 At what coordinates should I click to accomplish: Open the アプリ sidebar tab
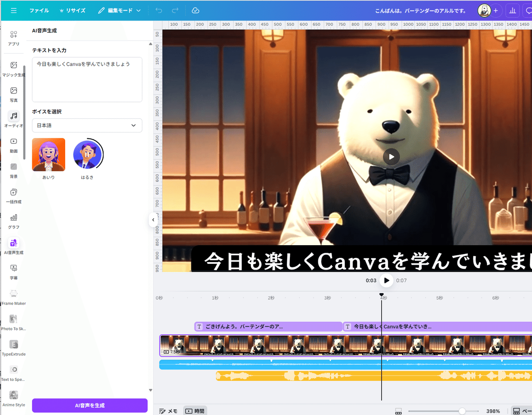14,38
